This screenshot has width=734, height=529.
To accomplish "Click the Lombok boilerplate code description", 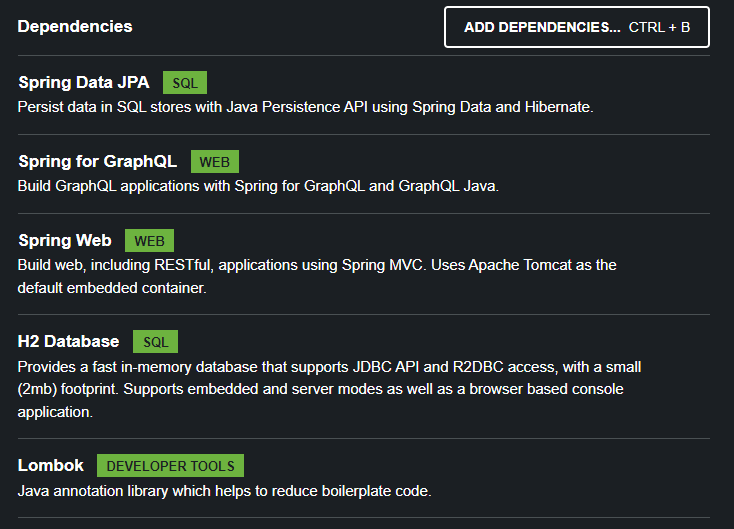I will pyautogui.click(x=225, y=491).
